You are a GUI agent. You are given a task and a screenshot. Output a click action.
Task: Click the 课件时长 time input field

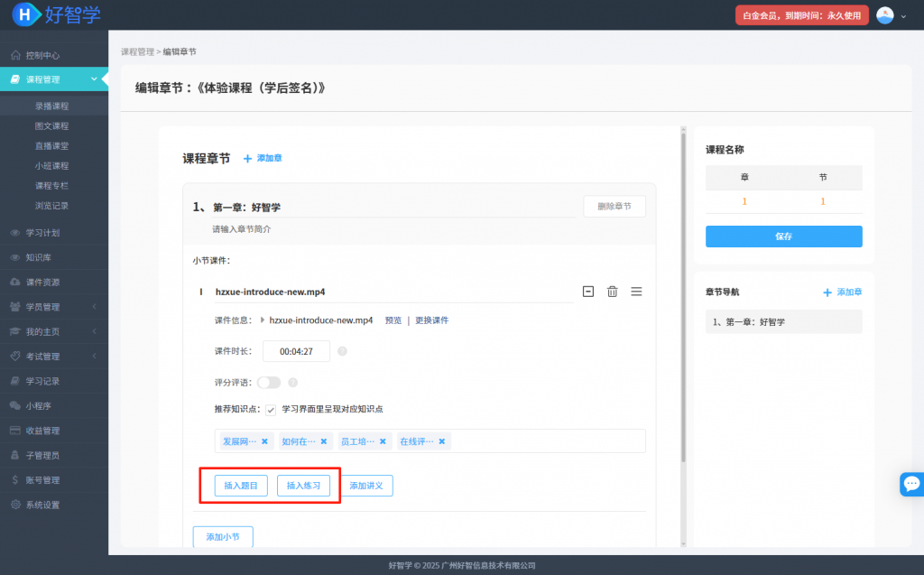(296, 351)
